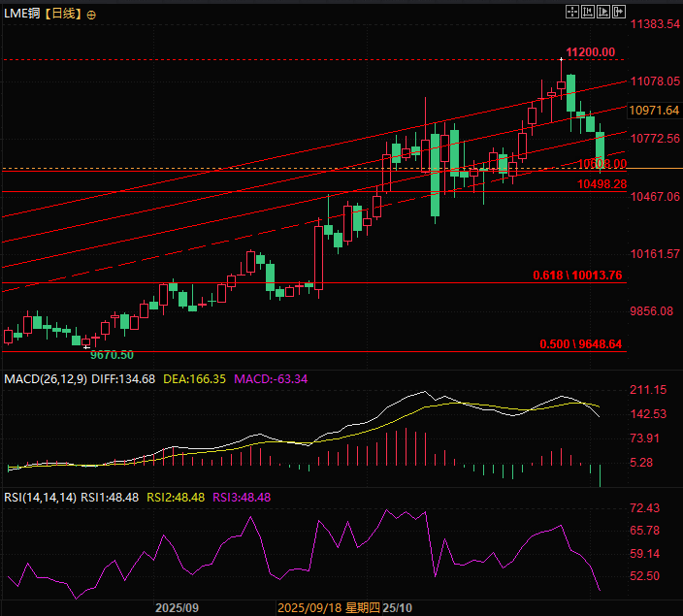Click the 59.14 RSI axis value

point(644,554)
